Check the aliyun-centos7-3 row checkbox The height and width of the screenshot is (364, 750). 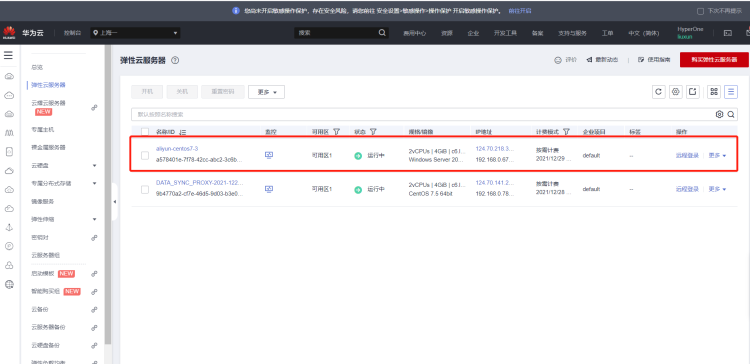[x=145, y=155]
